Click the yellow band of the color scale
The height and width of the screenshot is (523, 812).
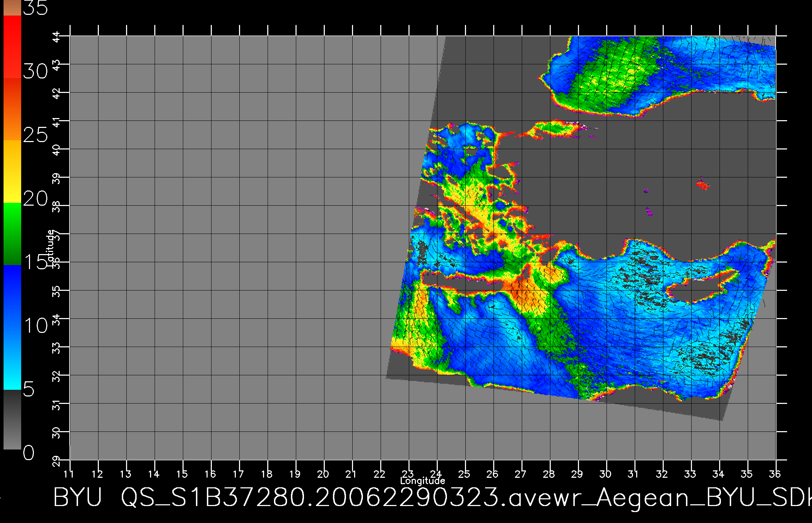coord(12,172)
